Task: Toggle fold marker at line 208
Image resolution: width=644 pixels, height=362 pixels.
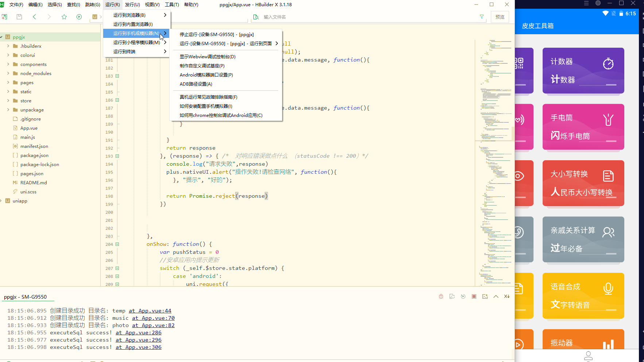Action: tap(117, 276)
